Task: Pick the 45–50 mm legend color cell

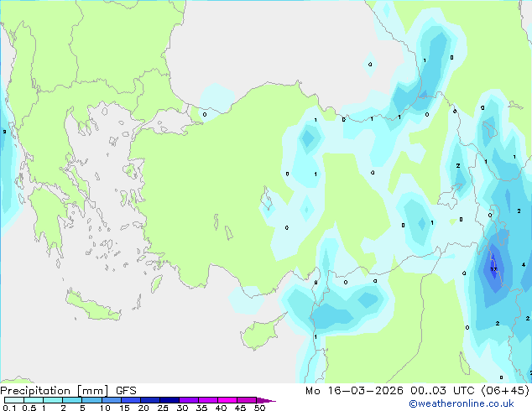Action: click(x=247, y=400)
